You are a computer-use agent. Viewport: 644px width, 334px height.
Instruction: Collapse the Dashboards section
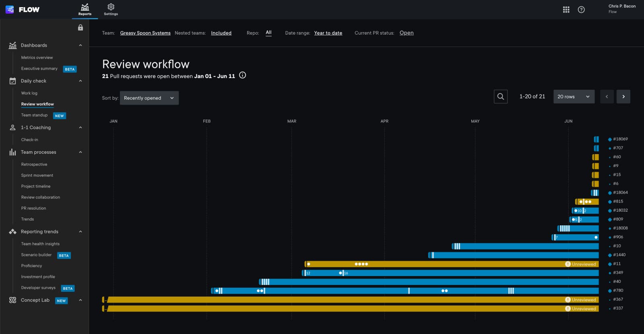(x=80, y=45)
